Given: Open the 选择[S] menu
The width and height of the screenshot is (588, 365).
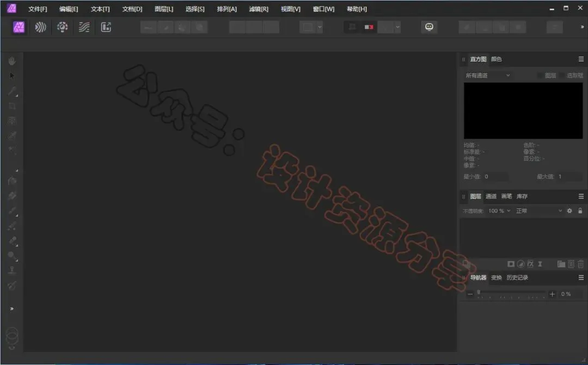Looking at the screenshot, I should (195, 9).
